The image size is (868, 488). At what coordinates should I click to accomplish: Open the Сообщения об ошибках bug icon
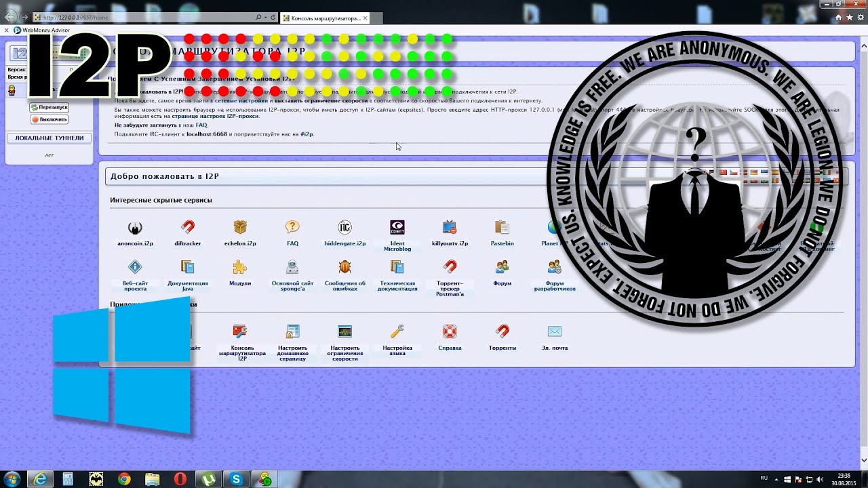(x=345, y=267)
